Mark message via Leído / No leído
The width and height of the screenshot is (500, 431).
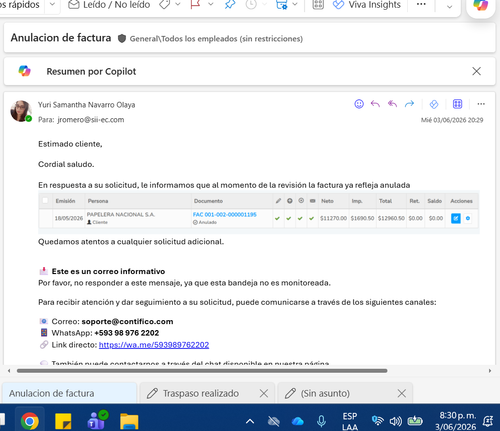[x=109, y=5]
